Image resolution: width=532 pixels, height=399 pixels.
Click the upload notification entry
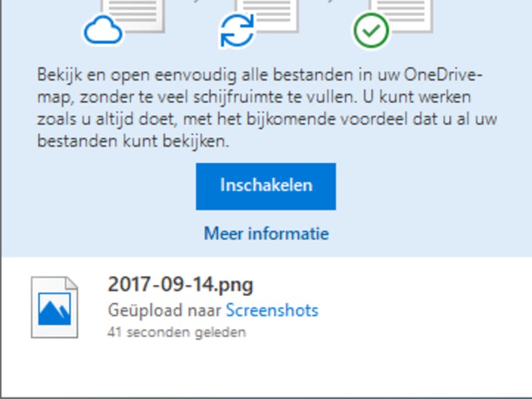199,306
